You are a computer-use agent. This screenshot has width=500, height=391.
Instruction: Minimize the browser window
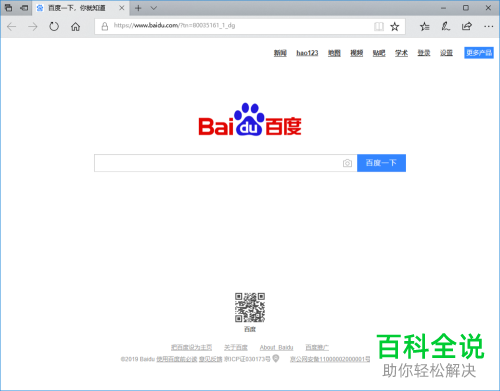(443, 8)
